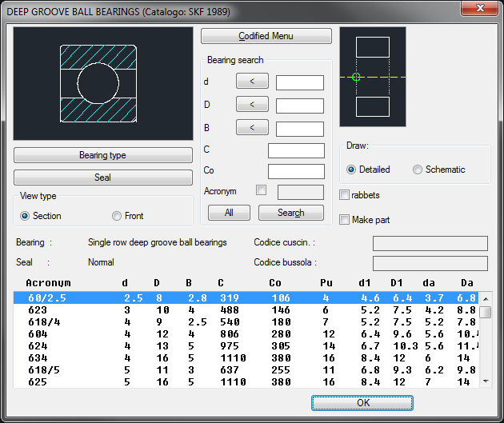Enable the rabbets checkbox
504x423 pixels.
344,195
